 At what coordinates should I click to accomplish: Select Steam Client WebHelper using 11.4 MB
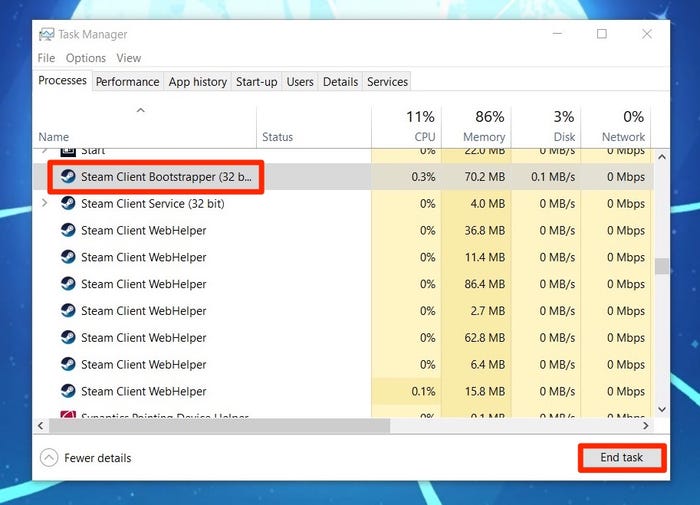coord(344,257)
